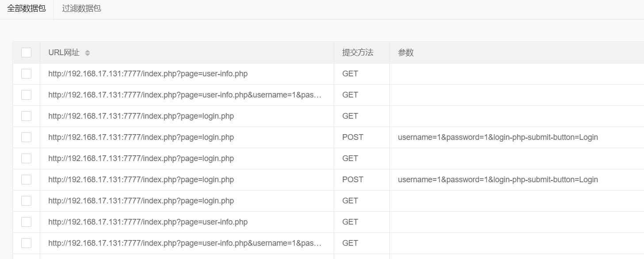The width and height of the screenshot is (644, 259).
Task: Click the topmost page=user-info.php URL
Action: (148, 74)
